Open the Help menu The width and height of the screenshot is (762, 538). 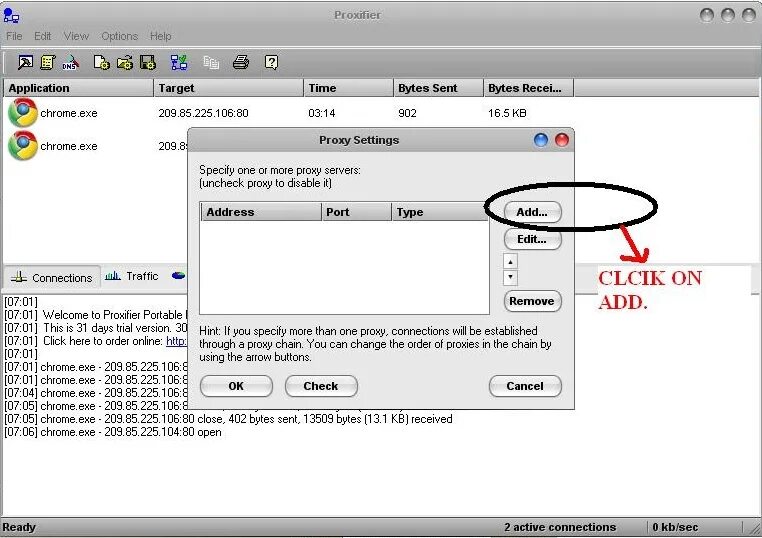160,36
